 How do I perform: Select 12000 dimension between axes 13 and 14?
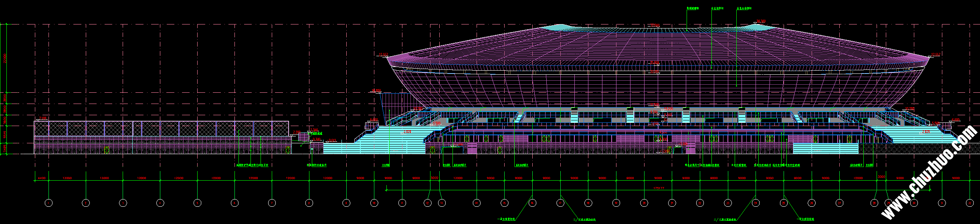[458, 178]
